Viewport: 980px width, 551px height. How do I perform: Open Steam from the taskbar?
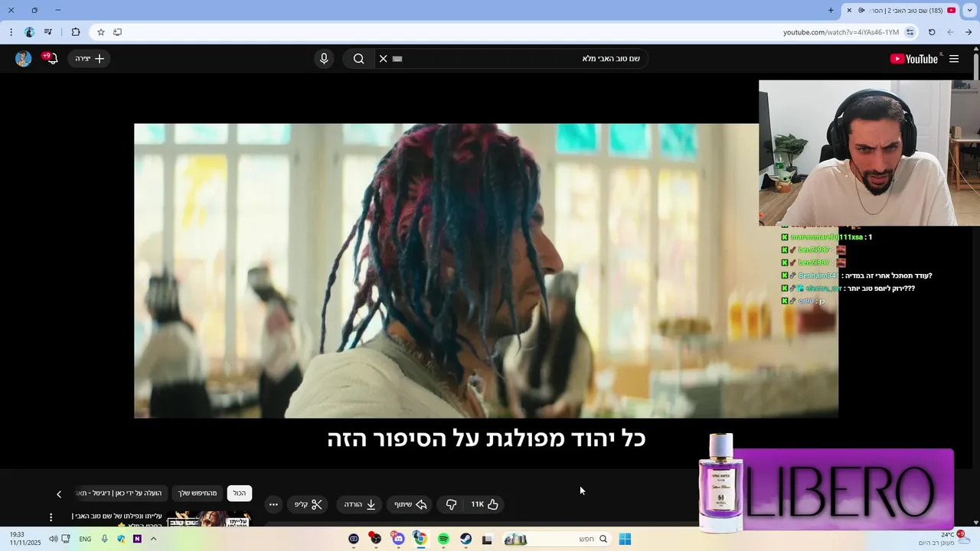point(465,540)
